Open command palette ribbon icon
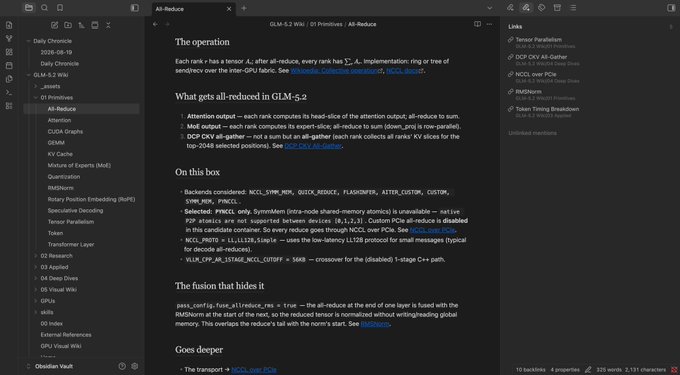 click(9, 92)
